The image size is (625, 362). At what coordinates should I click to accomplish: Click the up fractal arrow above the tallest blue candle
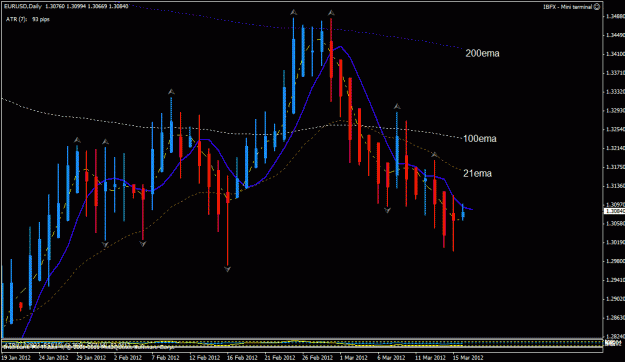point(293,12)
